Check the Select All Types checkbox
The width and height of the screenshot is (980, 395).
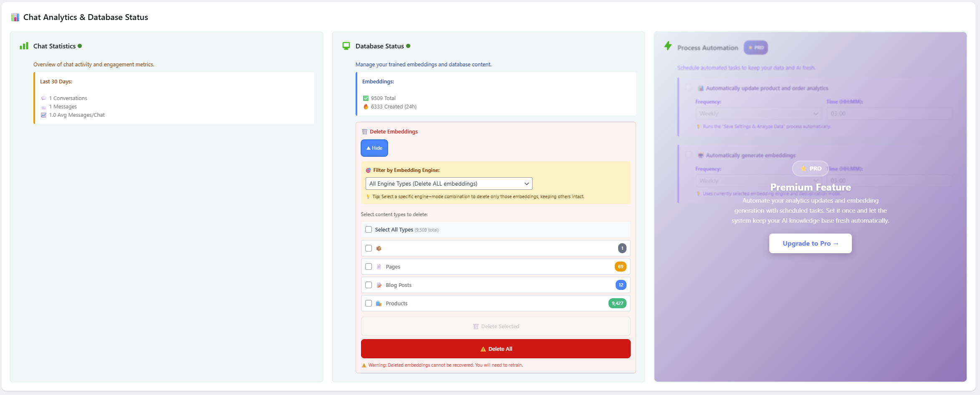click(369, 230)
